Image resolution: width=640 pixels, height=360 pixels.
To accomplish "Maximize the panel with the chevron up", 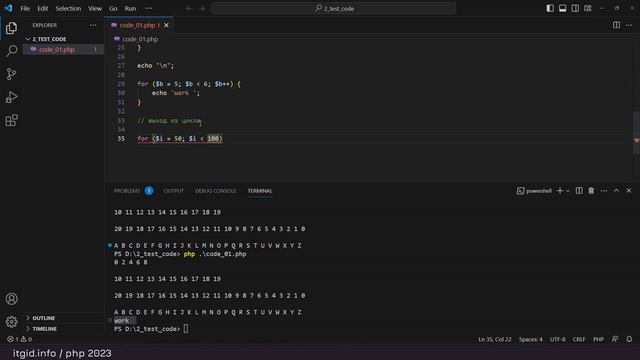I will (x=616, y=191).
